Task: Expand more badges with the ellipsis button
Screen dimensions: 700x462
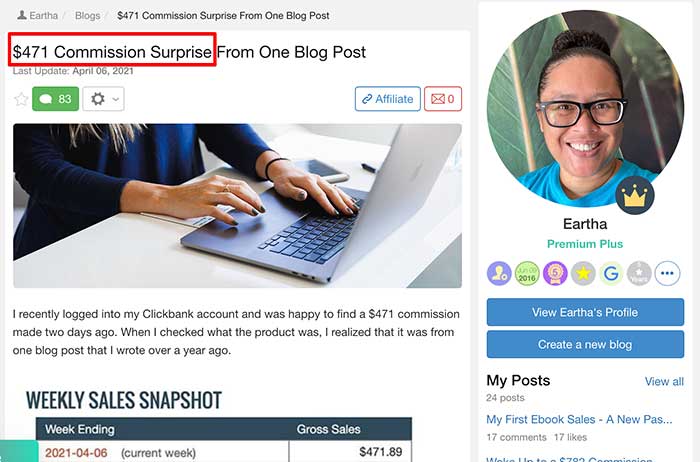Action: click(x=667, y=273)
